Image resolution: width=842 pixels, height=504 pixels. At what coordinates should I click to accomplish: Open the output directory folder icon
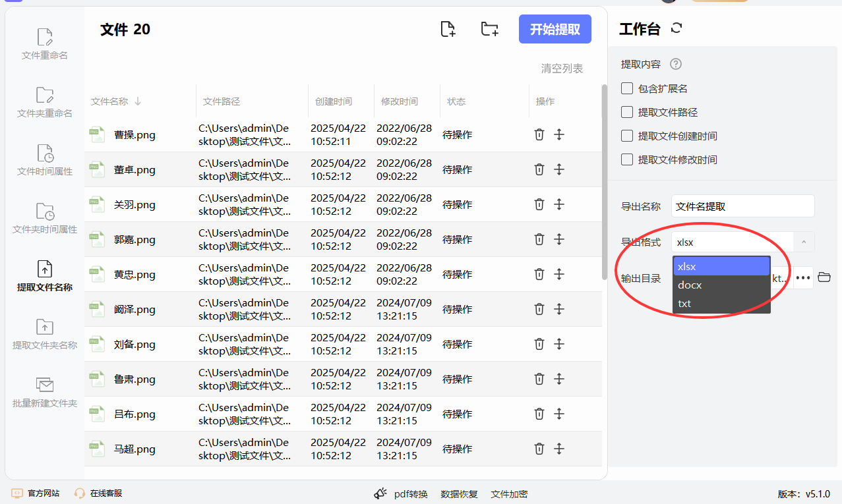point(824,277)
